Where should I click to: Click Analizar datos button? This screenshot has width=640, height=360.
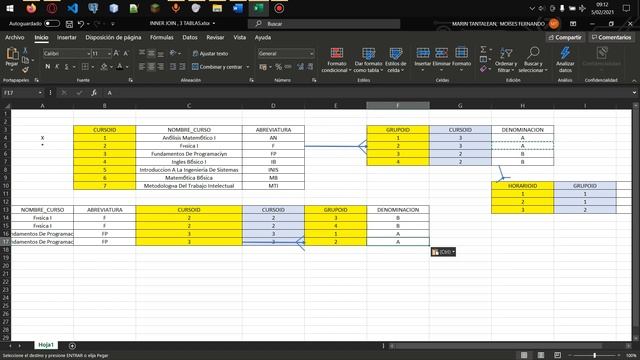coord(565,60)
